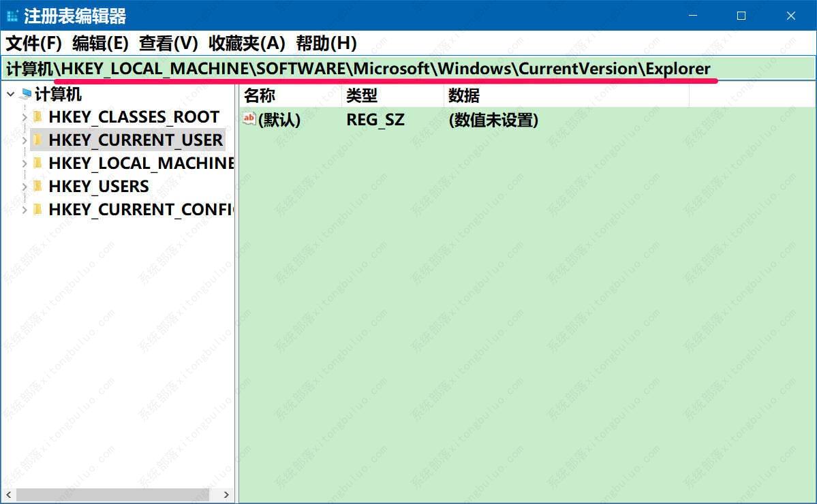Image resolution: width=817 pixels, height=504 pixels.
Task: Click the HKEY_CURRENT_CONFIG folder icon
Action: [x=37, y=209]
